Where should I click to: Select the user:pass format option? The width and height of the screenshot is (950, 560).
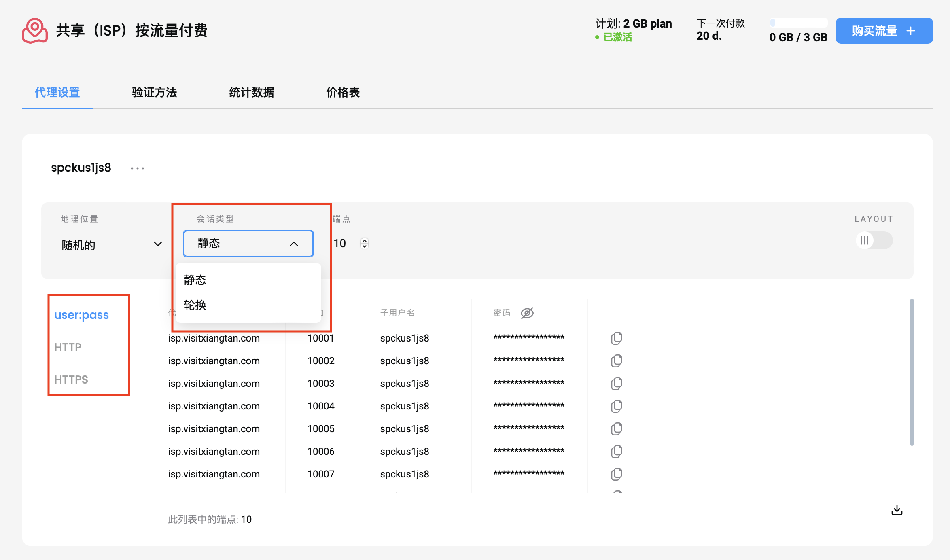pyautogui.click(x=81, y=314)
